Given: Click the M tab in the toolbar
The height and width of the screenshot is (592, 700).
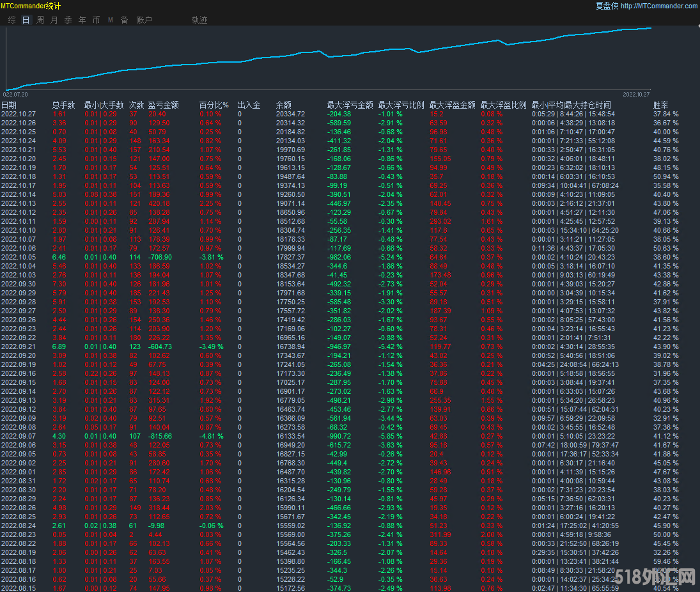Looking at the screenshot, I should 110,20.
